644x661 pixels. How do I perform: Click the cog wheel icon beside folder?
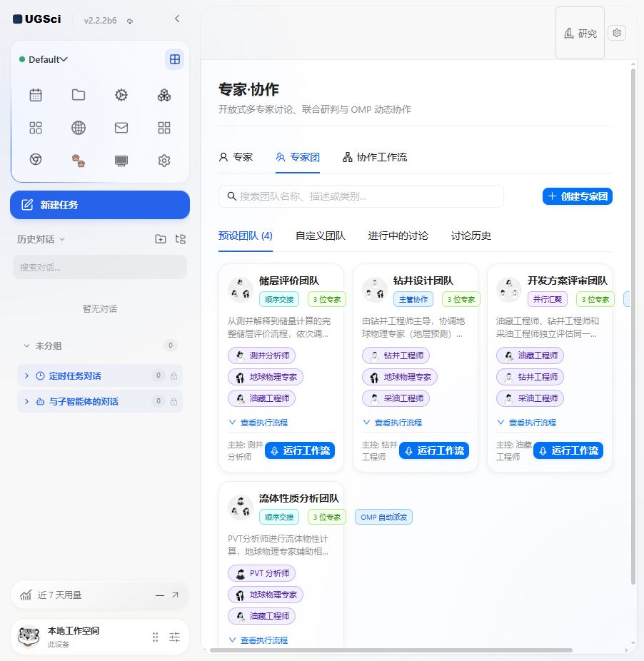pos(121,95)
